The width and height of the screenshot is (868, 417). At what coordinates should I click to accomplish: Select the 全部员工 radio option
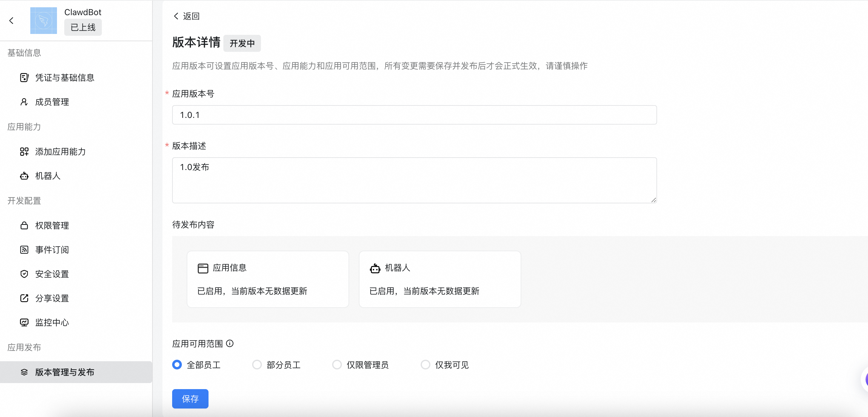click(177, 365)
